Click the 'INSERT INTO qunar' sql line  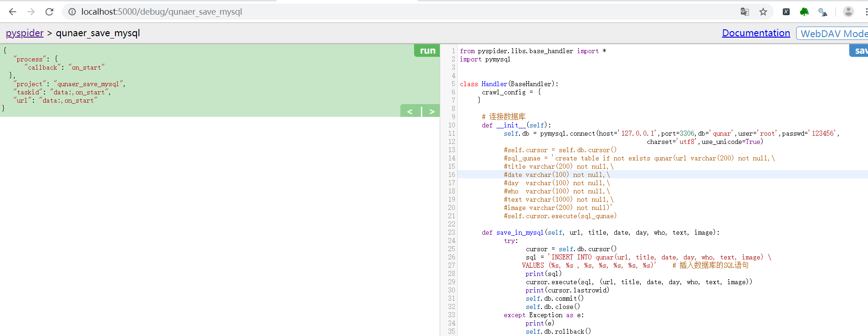point(649,257)
